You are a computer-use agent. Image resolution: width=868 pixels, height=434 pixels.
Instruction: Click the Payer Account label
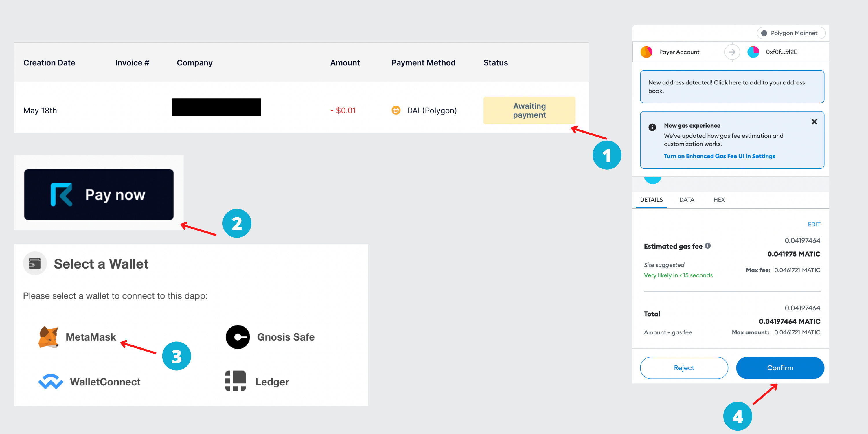click(679, 52)
